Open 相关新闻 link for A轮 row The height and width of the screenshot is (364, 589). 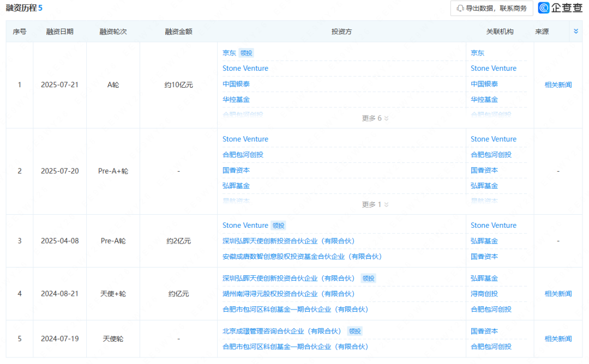(558, 85)
